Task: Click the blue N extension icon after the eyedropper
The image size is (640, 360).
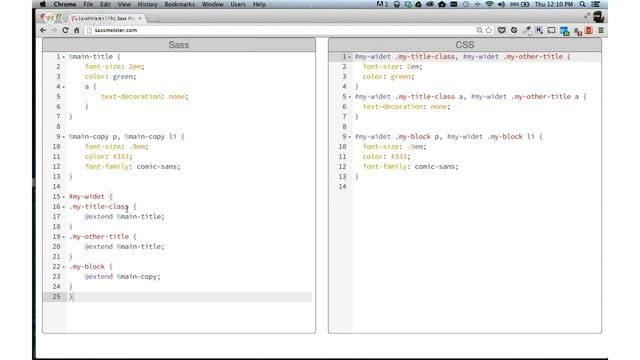Action: [539, 30]
